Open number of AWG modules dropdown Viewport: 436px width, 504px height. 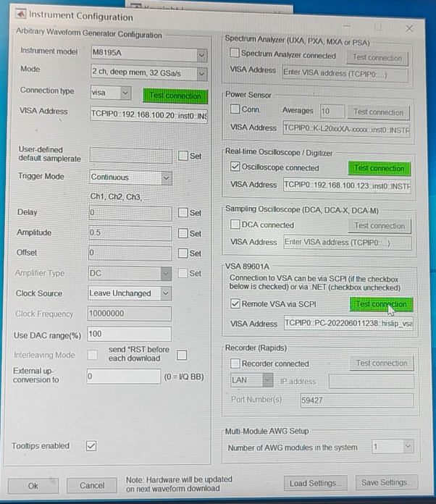point(393,446)
